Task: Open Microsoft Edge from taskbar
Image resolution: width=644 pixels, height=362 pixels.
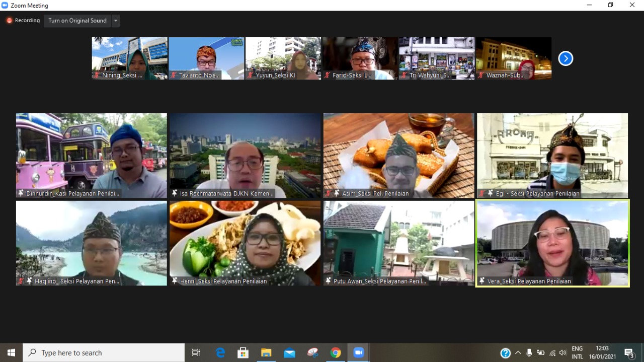Action: (x=220, y=353)
